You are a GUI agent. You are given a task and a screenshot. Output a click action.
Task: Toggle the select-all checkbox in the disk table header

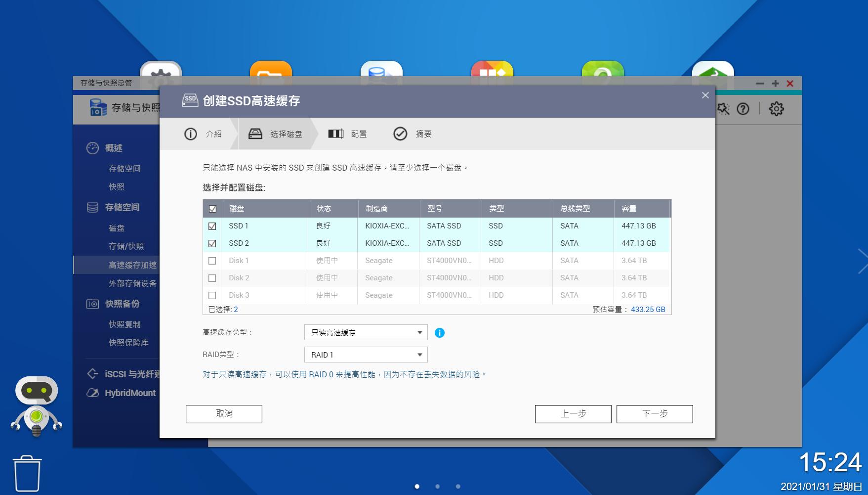click(x=212, y=209)
